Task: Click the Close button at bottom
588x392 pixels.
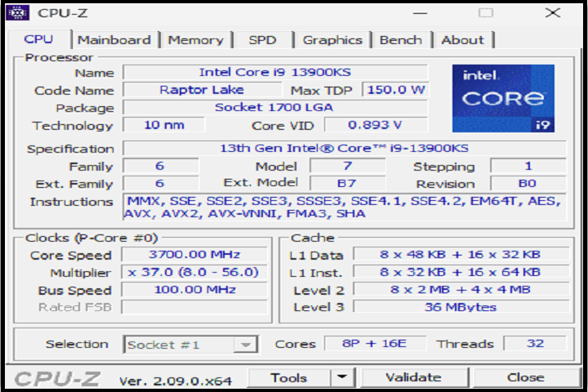Action: (525, 377)
